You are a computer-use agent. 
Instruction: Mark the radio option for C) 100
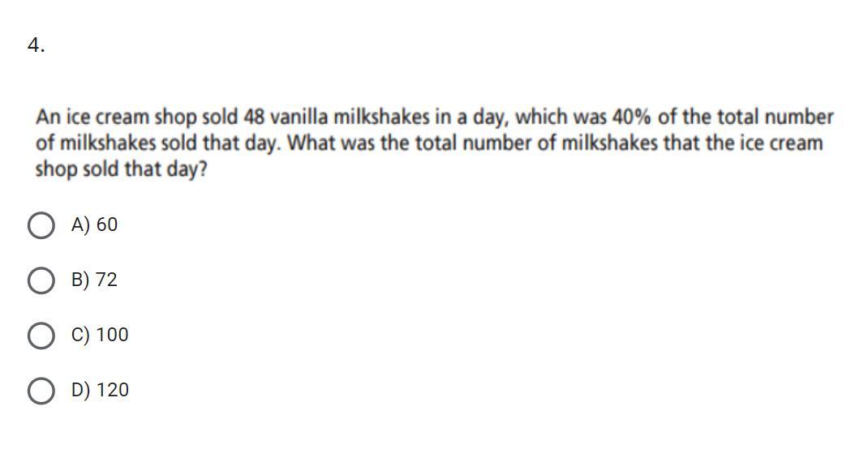(x=41, y=336)
